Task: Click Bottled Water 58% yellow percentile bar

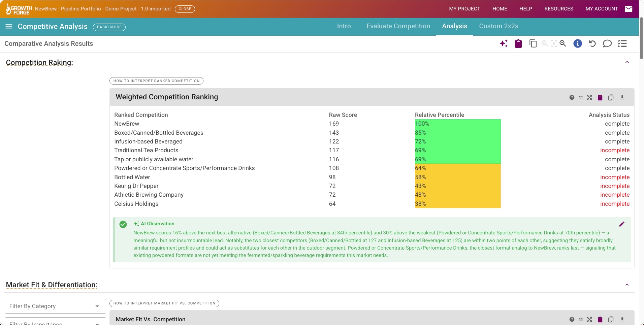Action: [458, 177]
